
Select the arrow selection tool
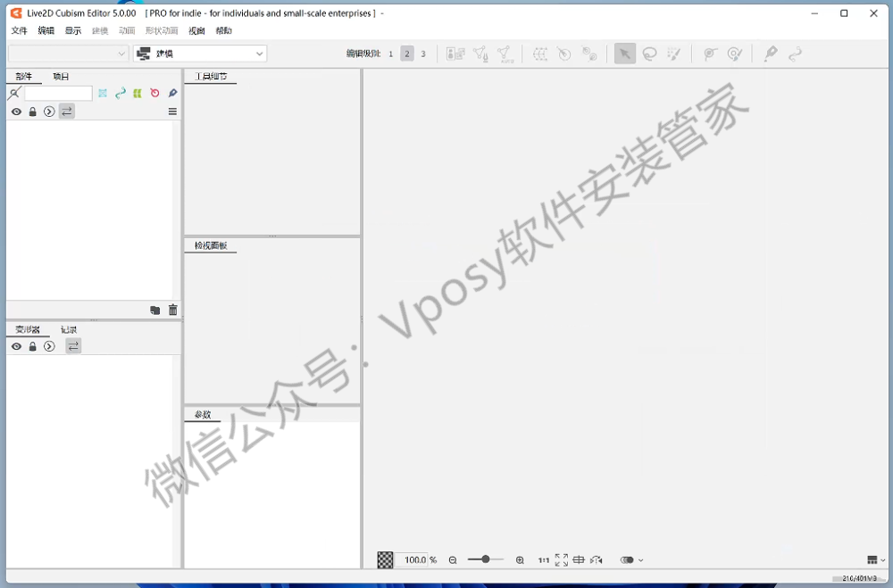coord(625,54)
